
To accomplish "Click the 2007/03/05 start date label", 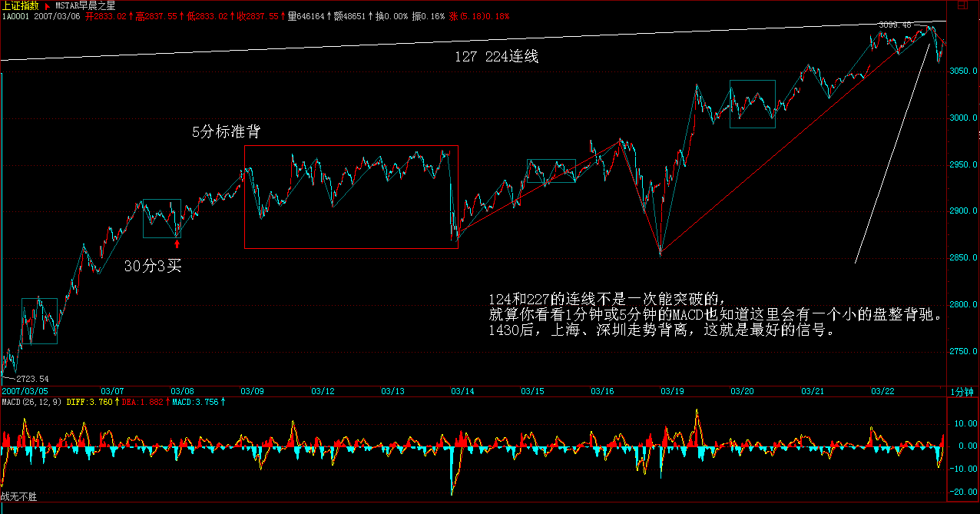I will pos(23,391).
